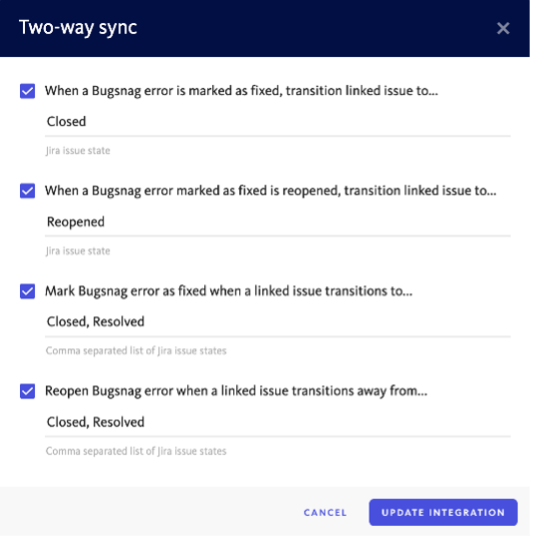Focus the Closed, Resolved field under Reopen Bugsnag error
The height and width of the screenshot is (540, 534).
[278, 422]
